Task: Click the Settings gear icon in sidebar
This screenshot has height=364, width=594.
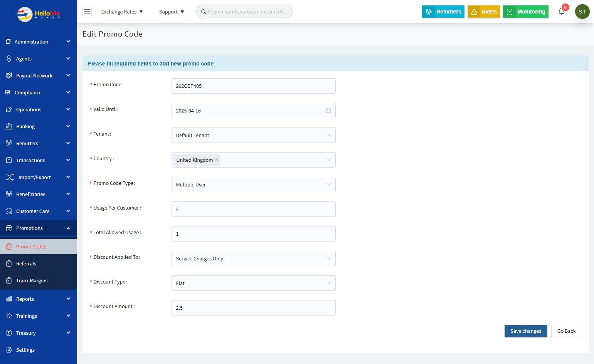Action: click(9, 350)
